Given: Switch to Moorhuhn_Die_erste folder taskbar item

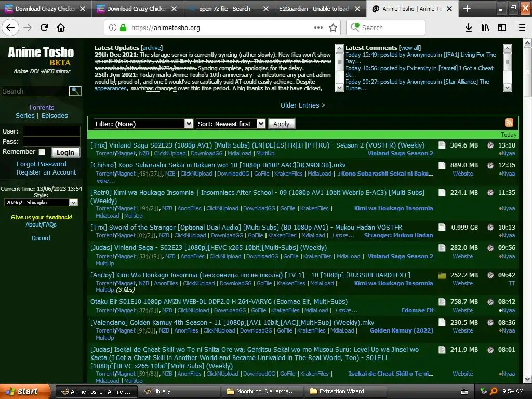Looking at the screenshot, I should [x=263, y=391].
